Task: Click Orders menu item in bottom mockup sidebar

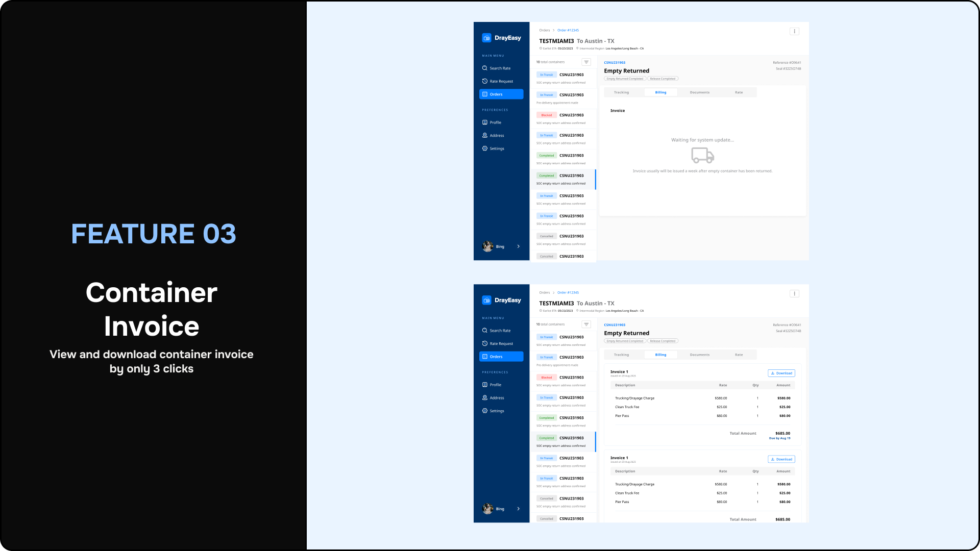Action: (x=501, y=357)
